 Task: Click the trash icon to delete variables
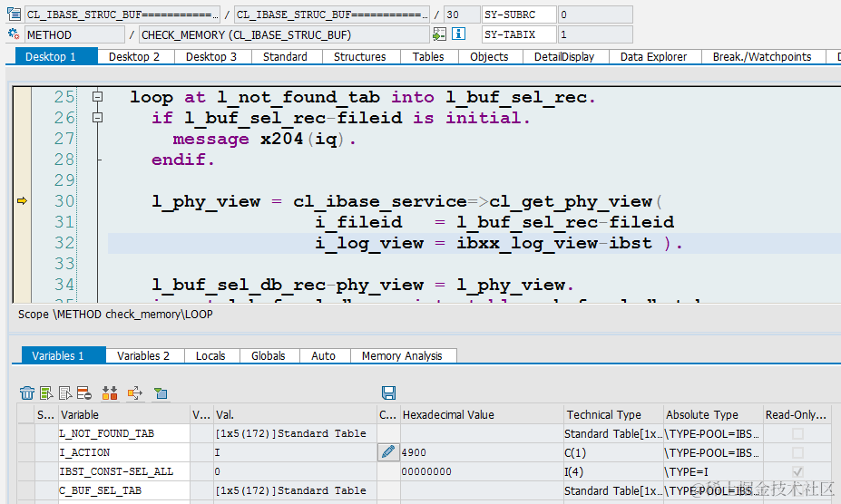(x=27, y=393)
